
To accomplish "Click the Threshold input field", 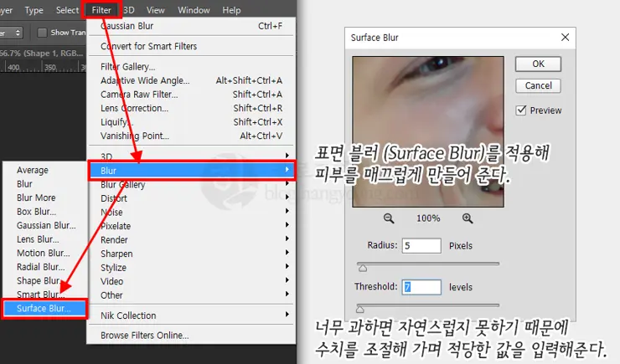I will click(x=421, y=287).
